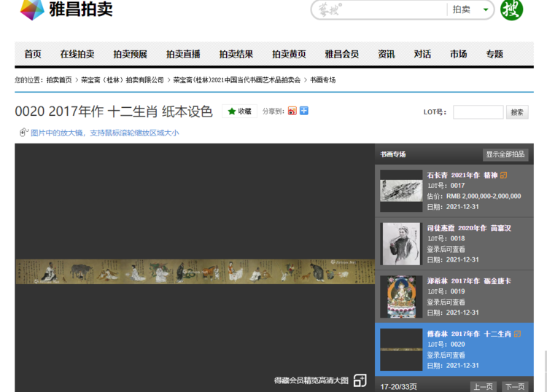The height and width of the screenshot is (392, 547).
Task: Open the 傅春林 十二生肖 thumbnail
Action: pos(401,350)
